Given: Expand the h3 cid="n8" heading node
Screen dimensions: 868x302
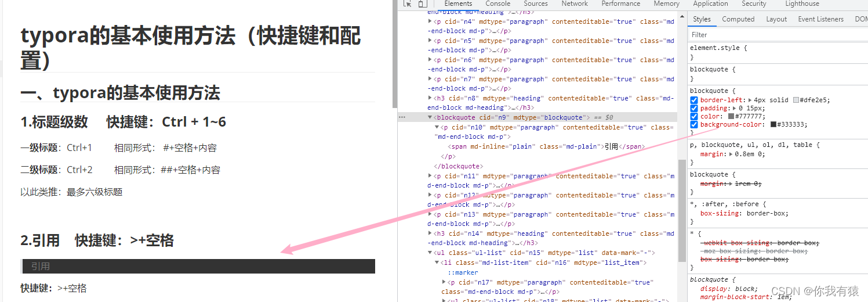Looking at the screenshot, I should (x=430, y=98).
